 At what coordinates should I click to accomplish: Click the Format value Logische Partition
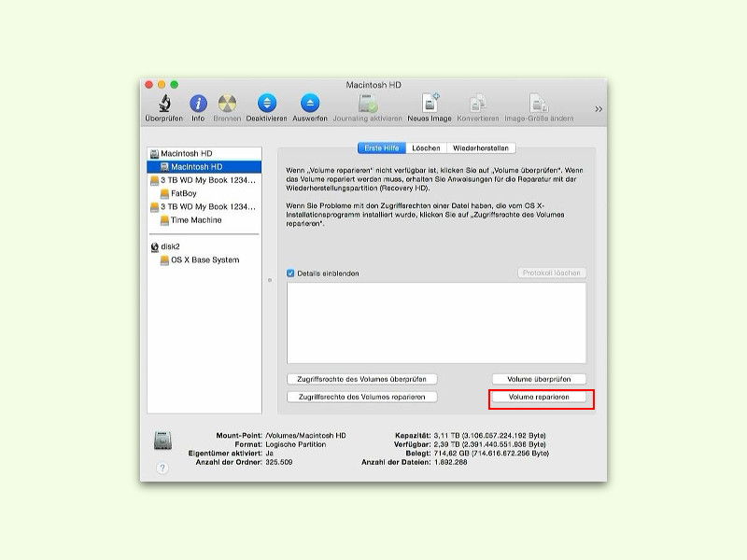pos(296,444)
